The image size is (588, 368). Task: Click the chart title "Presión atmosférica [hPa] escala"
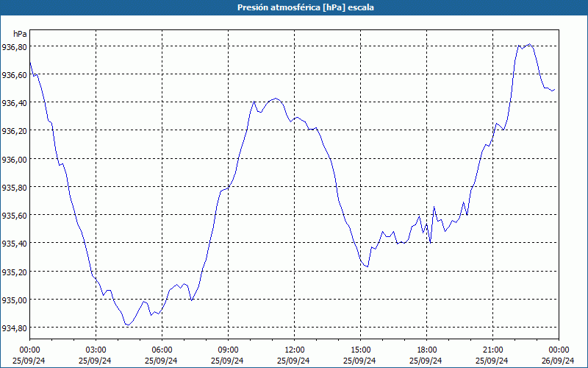(x=306, y=7)
